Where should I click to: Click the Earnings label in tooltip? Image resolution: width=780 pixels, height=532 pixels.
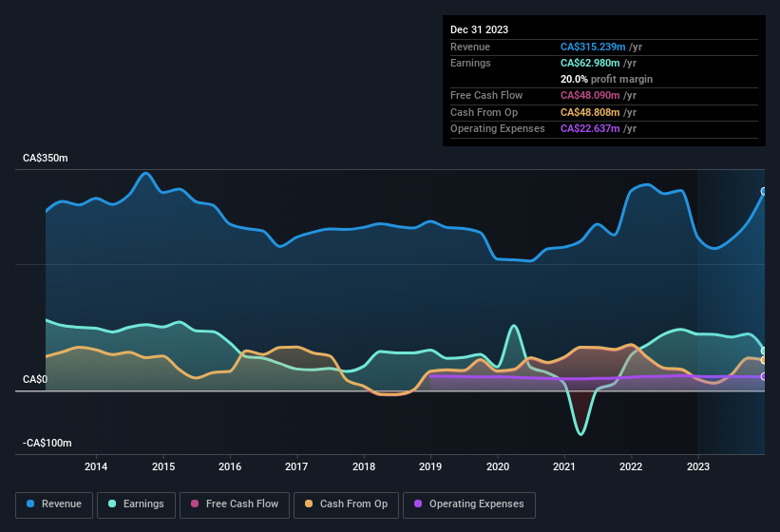pos(470,63)
